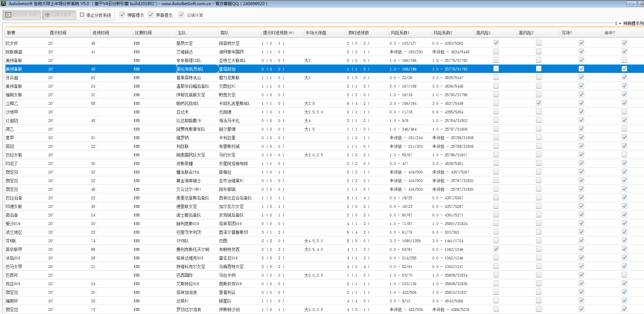Select the 主队 column header
The image size is (644, 314).
(182, 33)
